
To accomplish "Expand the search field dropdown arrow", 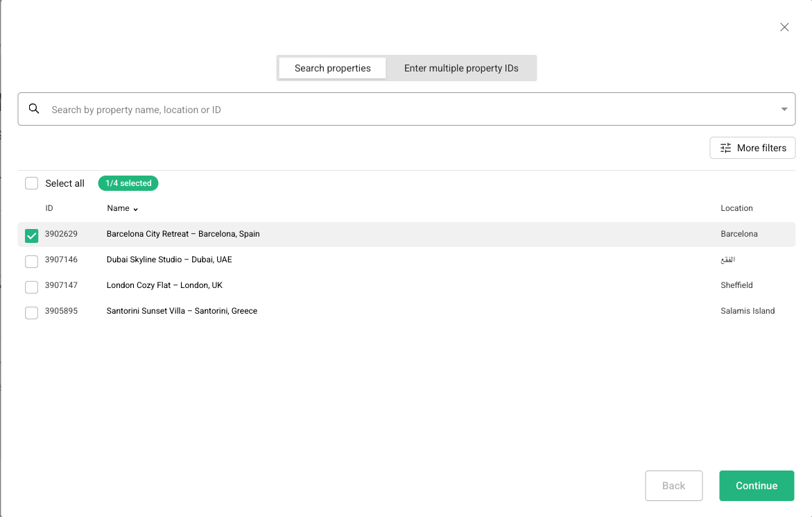I will [x=784, y=110].
